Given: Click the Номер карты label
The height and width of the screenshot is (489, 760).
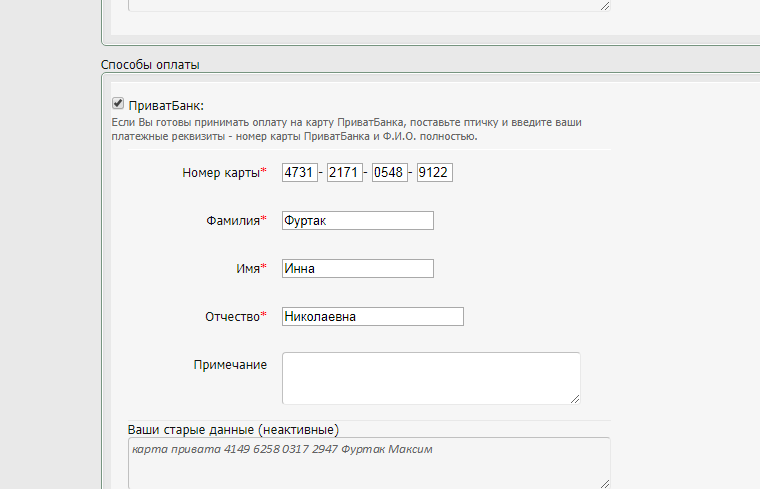Looking at the screenshot, I should point(221,173).
